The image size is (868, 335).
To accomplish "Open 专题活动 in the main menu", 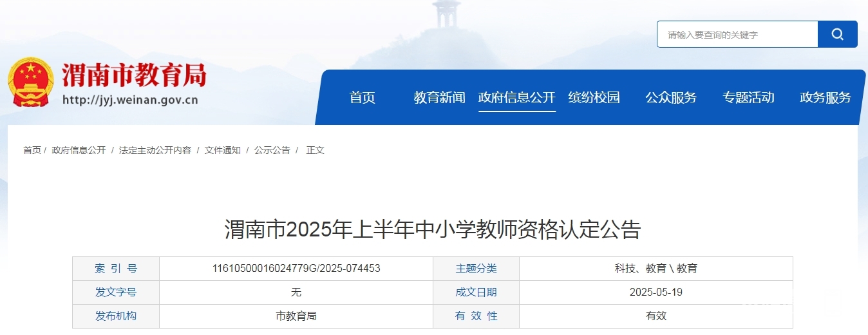I will (748, 98).
